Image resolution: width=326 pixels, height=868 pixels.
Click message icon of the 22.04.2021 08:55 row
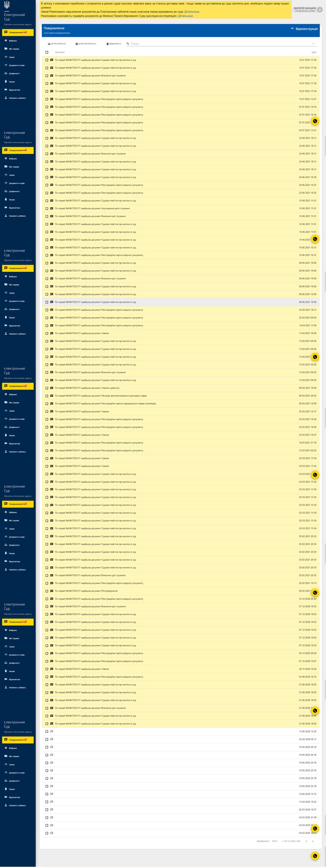(52, 317)
